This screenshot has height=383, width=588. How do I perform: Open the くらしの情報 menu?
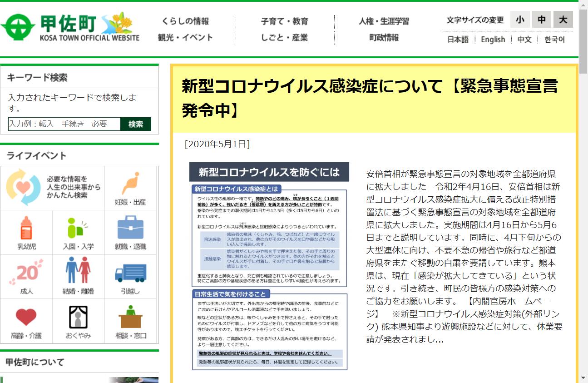click(186, 20)
